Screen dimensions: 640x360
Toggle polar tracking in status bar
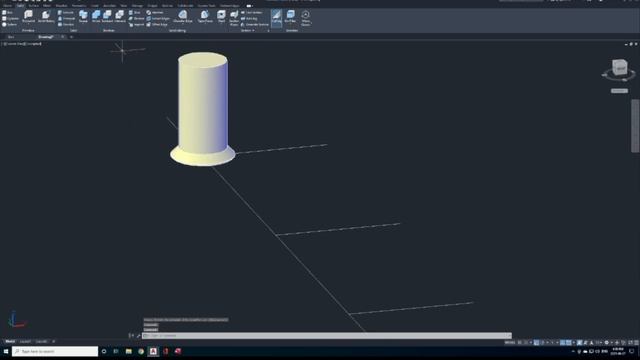tap(542, 343)
